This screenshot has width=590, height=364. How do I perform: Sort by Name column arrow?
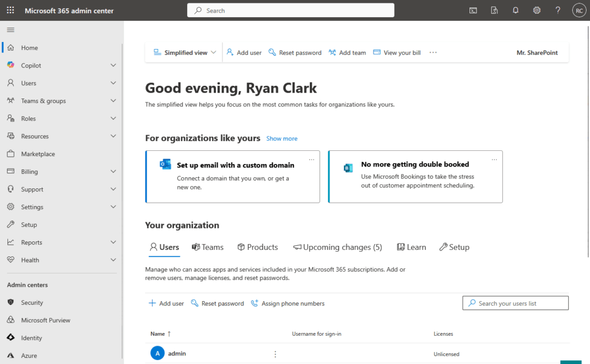click(169, 333)
